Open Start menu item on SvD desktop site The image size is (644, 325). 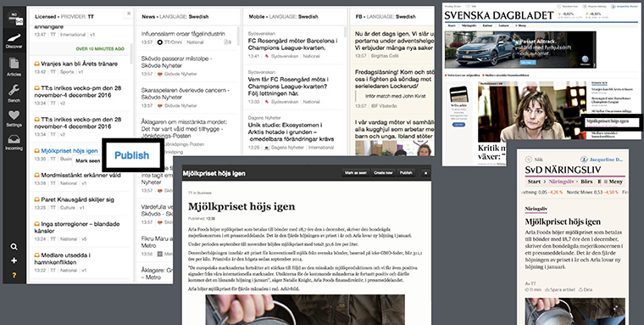[452, 25]
